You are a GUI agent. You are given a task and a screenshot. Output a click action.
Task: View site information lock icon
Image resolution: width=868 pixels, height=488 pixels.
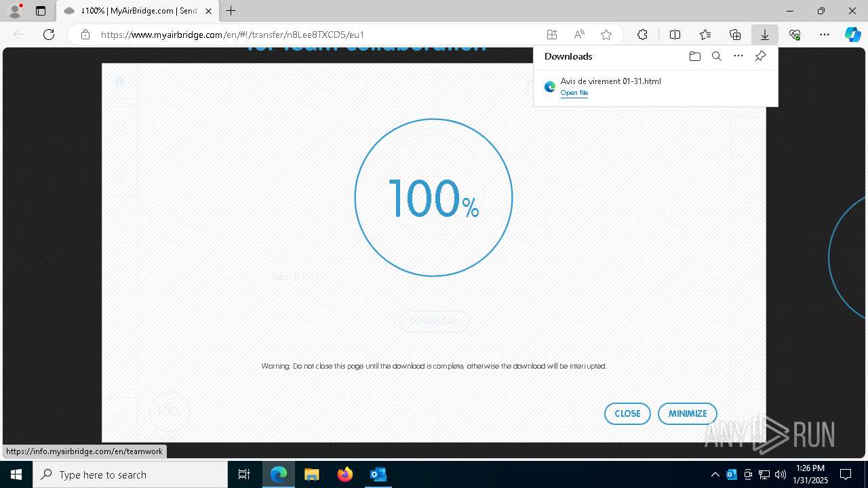pyautogui.click(x=85, y=35)
